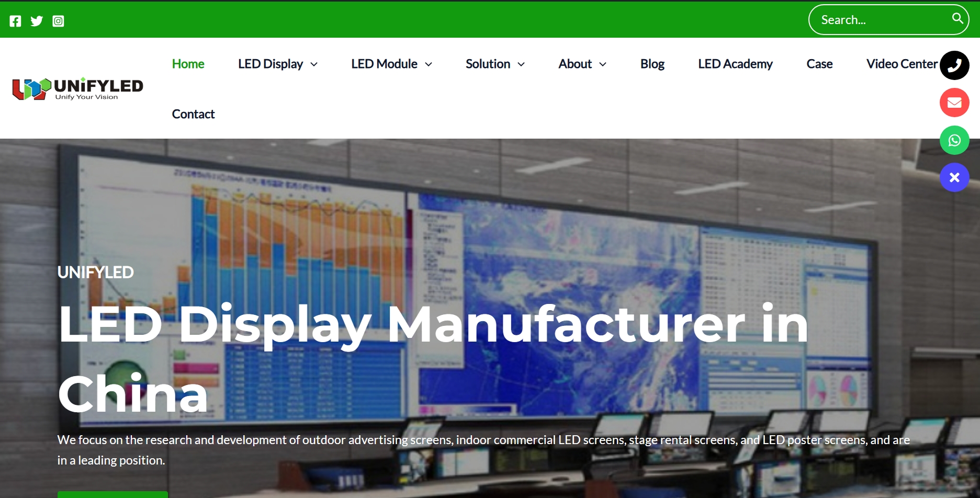Expand the LED Display dropdown chevron
The width and height of the screenshot is (980, 498).
(x=314, y=64)
